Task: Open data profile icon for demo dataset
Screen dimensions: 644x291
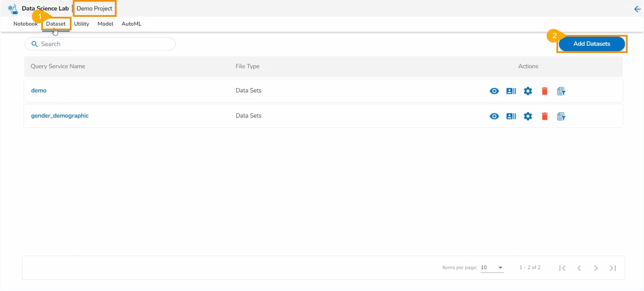Action: click(x=511, y=91)
